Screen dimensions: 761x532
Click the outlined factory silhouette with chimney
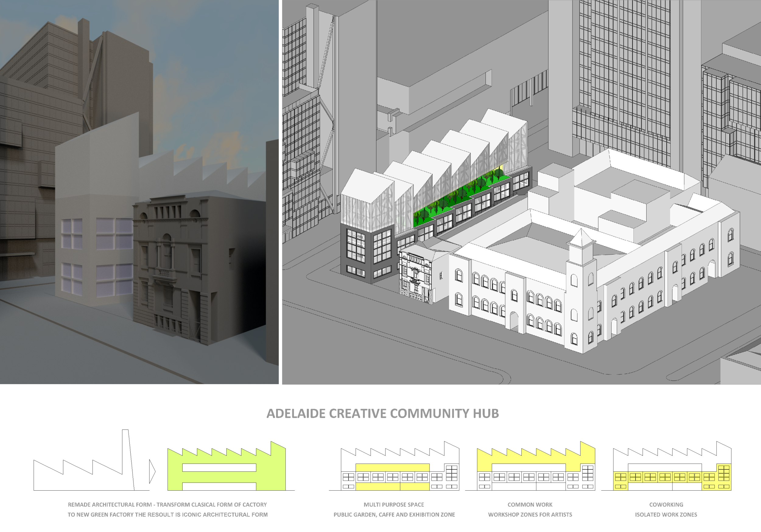tap(91, 460)
